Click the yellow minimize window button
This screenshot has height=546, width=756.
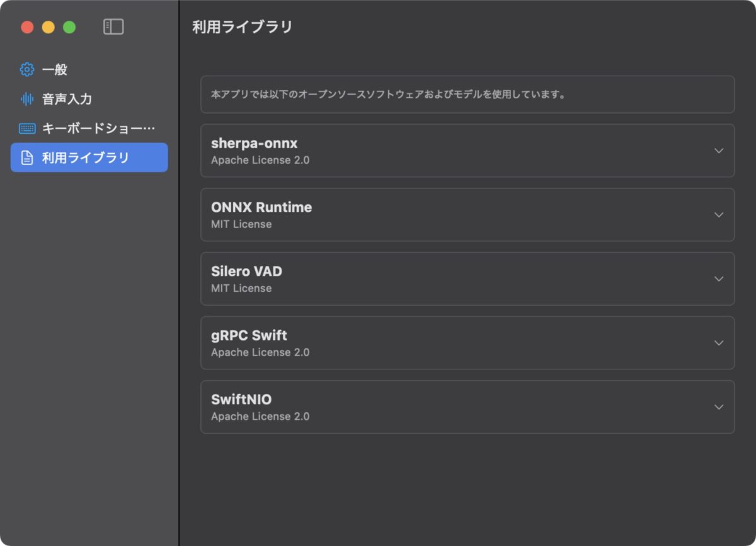click(x=49, y=27)
